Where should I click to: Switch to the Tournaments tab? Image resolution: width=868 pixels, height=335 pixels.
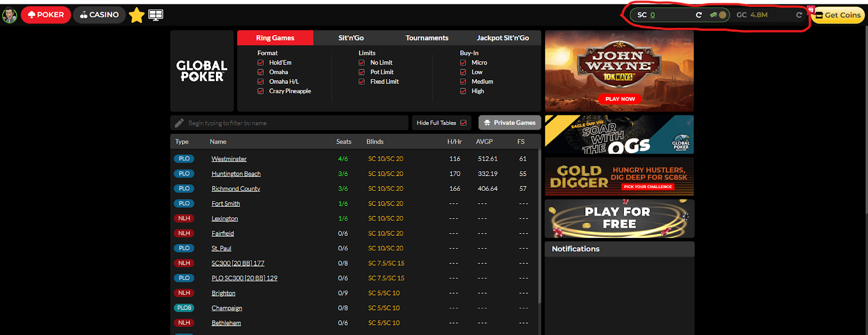(x=427, y=38)
